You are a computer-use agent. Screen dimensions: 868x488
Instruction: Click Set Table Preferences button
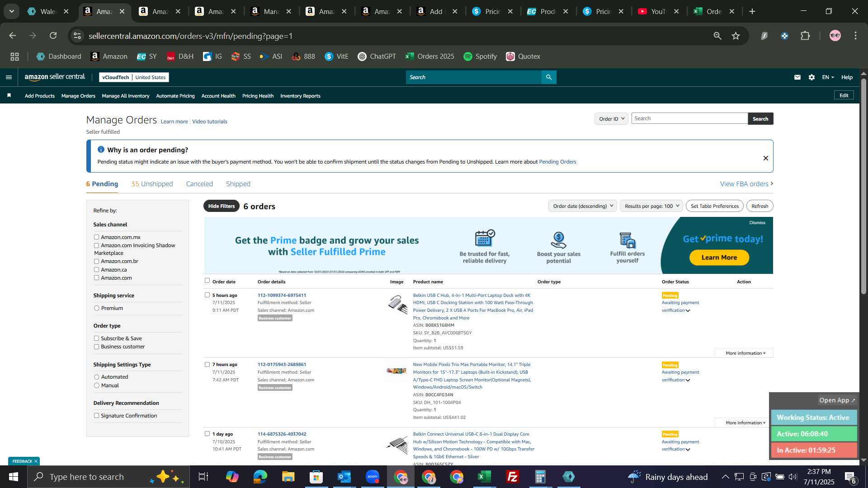715,206
